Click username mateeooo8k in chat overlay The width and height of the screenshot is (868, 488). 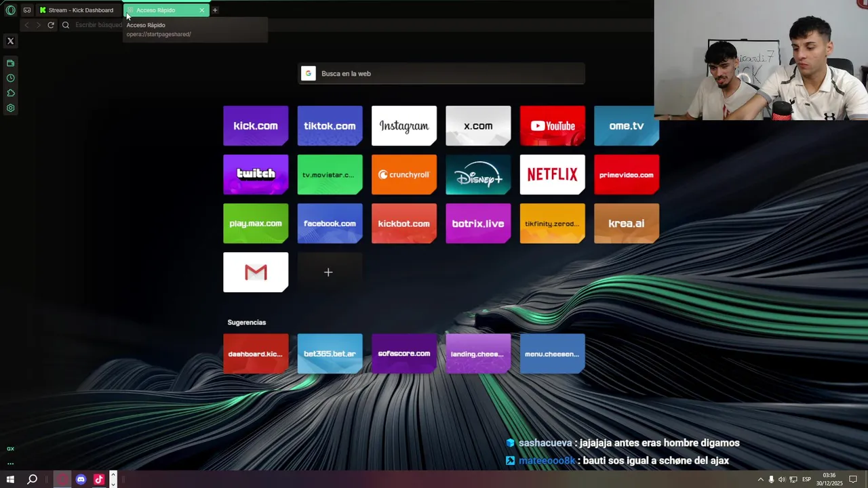547,460
